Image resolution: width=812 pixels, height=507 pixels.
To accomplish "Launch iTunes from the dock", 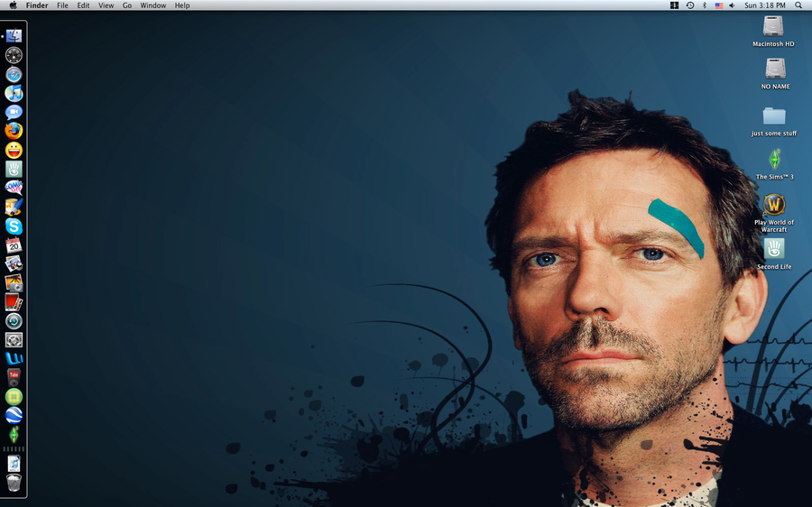I will coord(14,93).
